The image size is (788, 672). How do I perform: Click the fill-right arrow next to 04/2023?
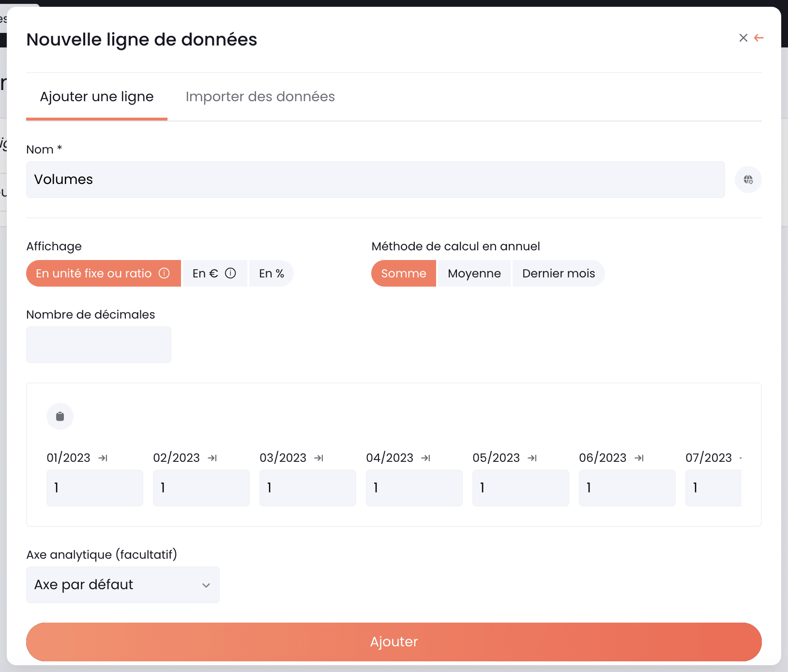pyautogui.click(x=426, y=458)
